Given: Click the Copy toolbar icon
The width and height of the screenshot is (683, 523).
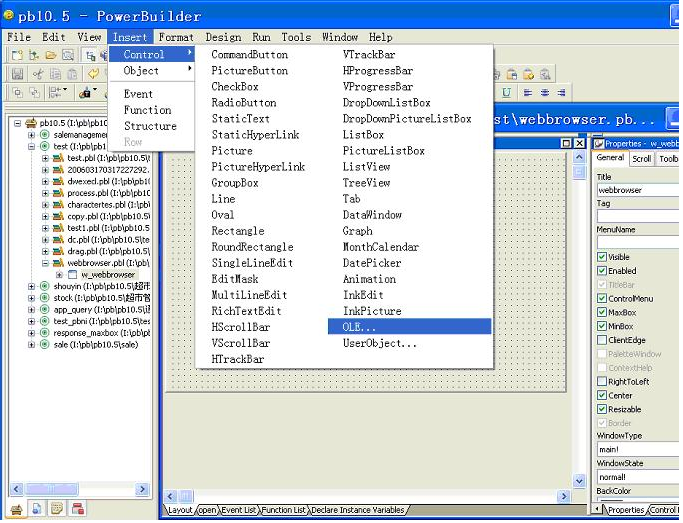Looking at the screenshot, I should 55,74.
